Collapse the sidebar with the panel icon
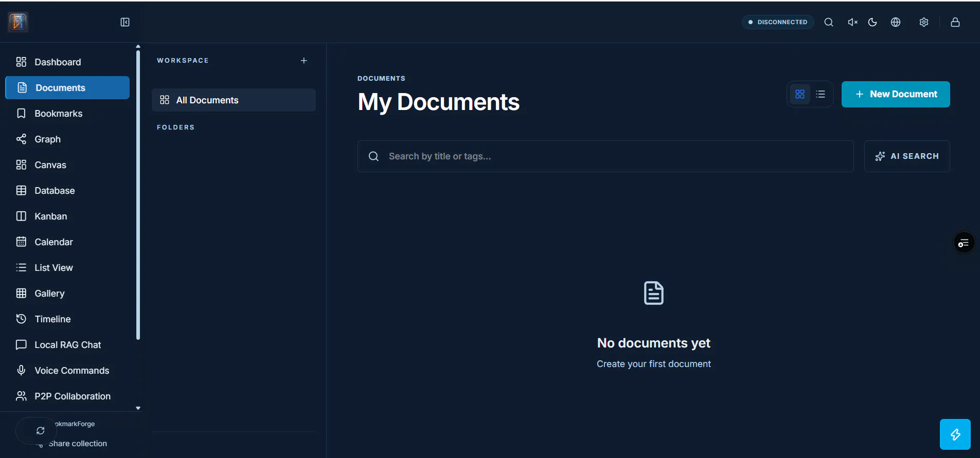This screenshot has width=980, height=458. (125, 22)
